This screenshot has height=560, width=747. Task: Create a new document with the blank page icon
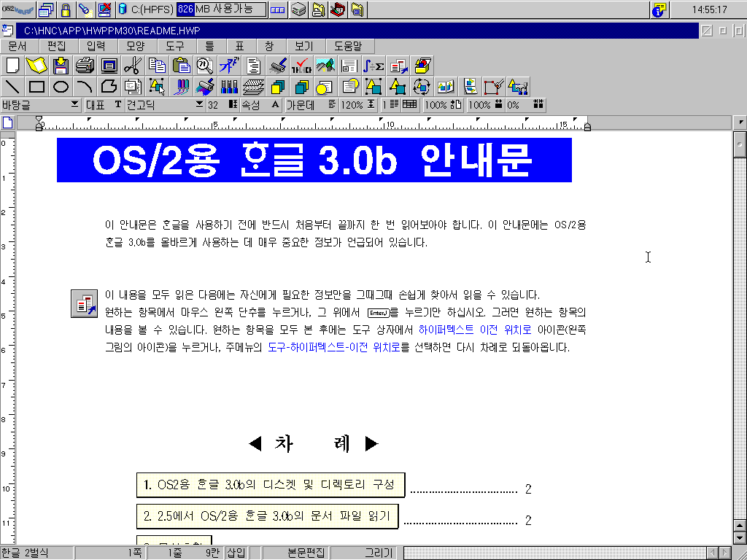(12, 66)
